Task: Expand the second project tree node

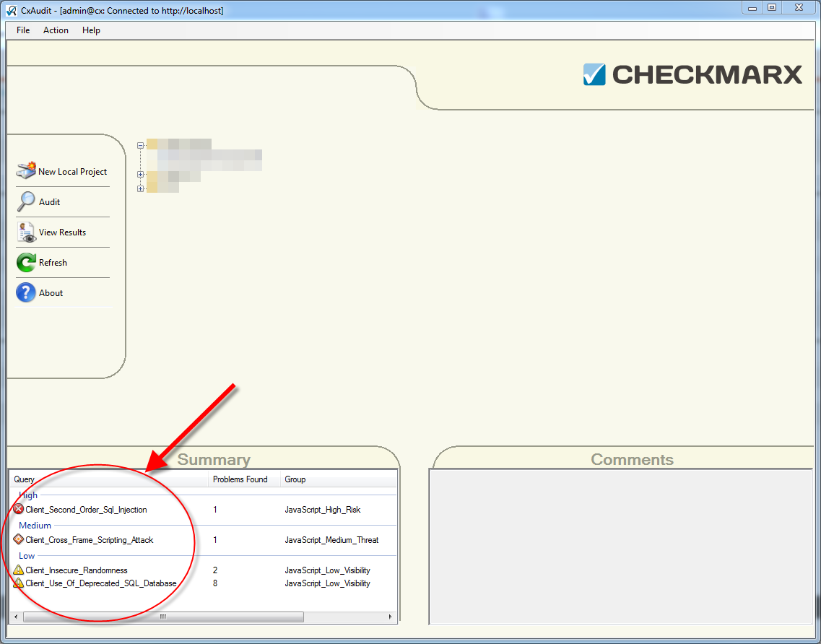Action: click(140, 174)
